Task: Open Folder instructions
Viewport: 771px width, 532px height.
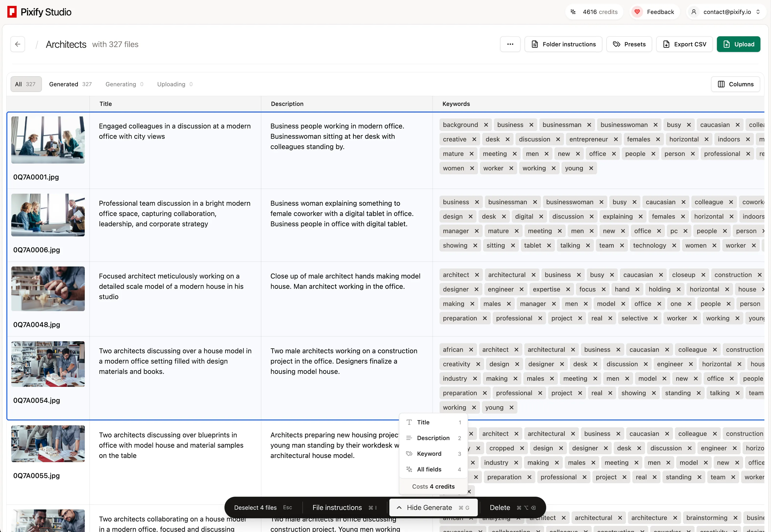Action: click(x=563, y=44)
